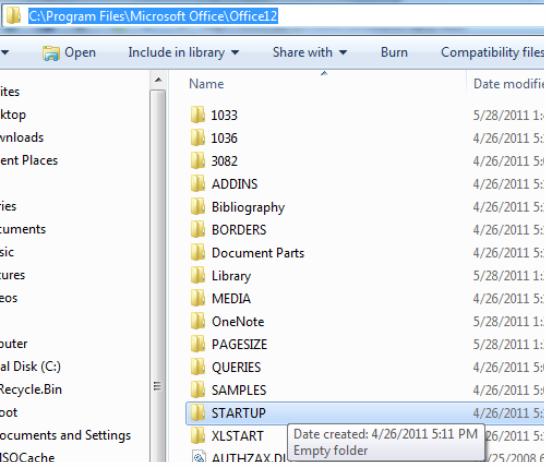This screenshot has height=467, width=546.
Task: Open the Include in library dropdown
Action: (184, 53)
